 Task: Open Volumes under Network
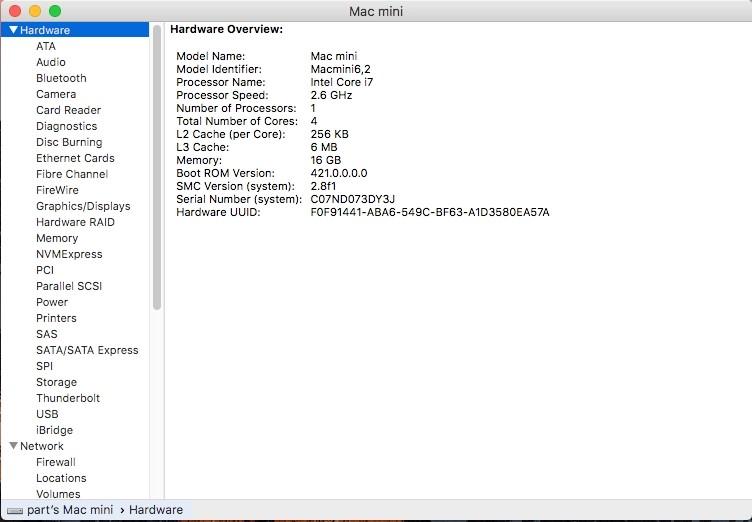(58, 494)
